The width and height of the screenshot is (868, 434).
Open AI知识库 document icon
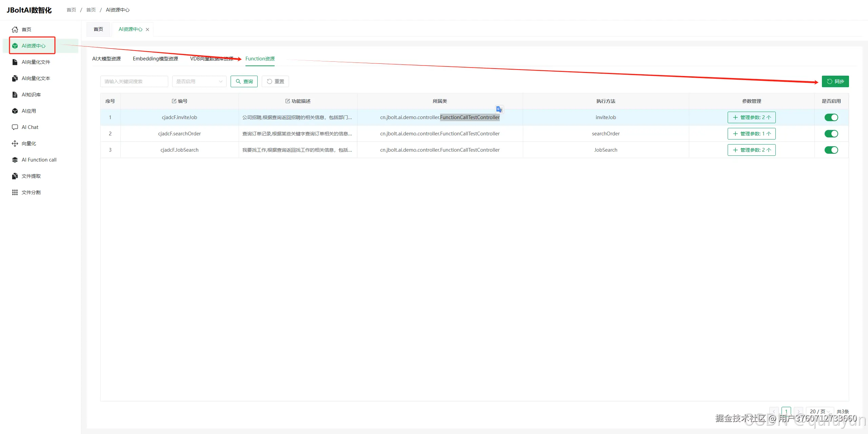pos(15,95)
